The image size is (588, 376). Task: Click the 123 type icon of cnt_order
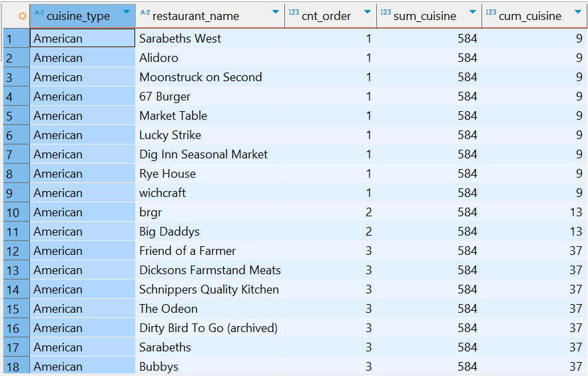click(294, 13)
